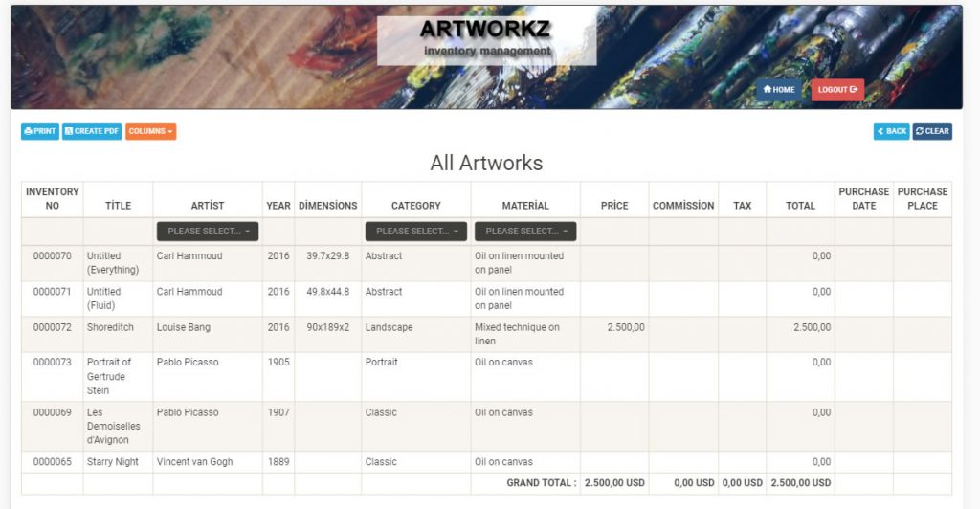Click the Back button
This screenshot has width=980, height=509.
891,131
